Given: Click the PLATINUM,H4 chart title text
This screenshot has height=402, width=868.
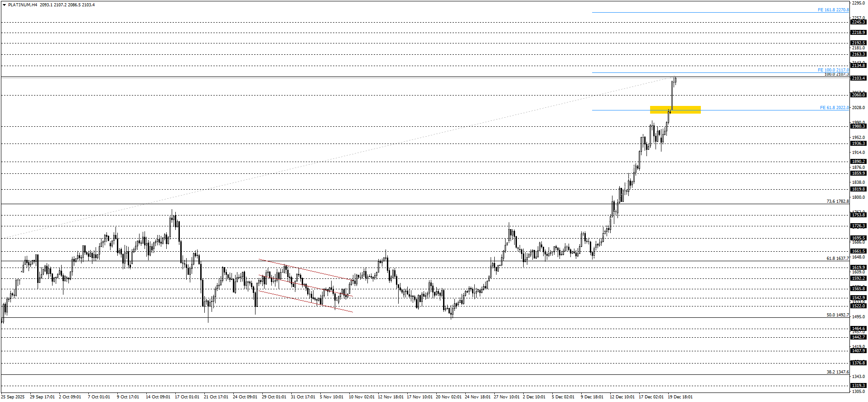Looking at the screenshot, I should click(23, 5).
